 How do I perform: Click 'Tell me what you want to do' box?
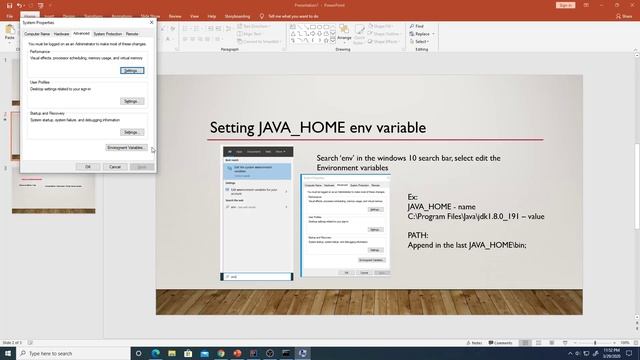tap(293, 16)
